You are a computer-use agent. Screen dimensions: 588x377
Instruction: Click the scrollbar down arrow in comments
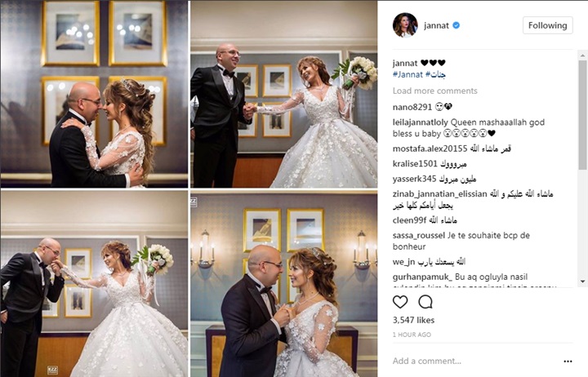(582, 282)
